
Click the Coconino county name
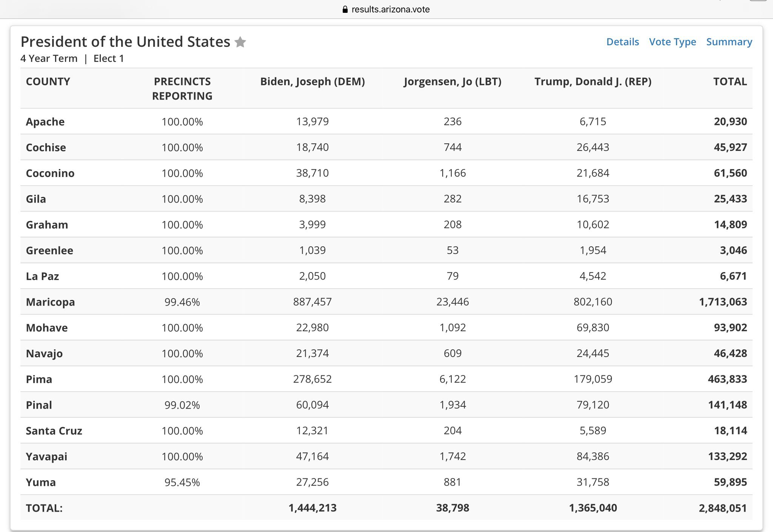coord(50,173)
